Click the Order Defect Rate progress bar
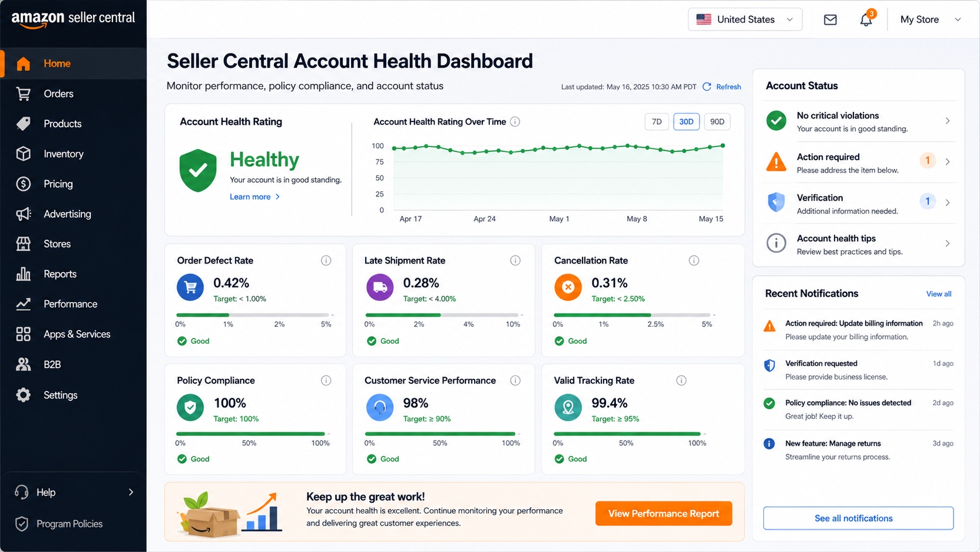Screen dimensions: 980x552 254,315
